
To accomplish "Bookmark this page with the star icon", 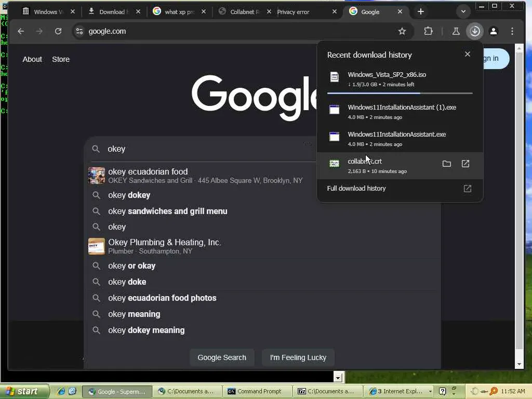I will [402, 31].
